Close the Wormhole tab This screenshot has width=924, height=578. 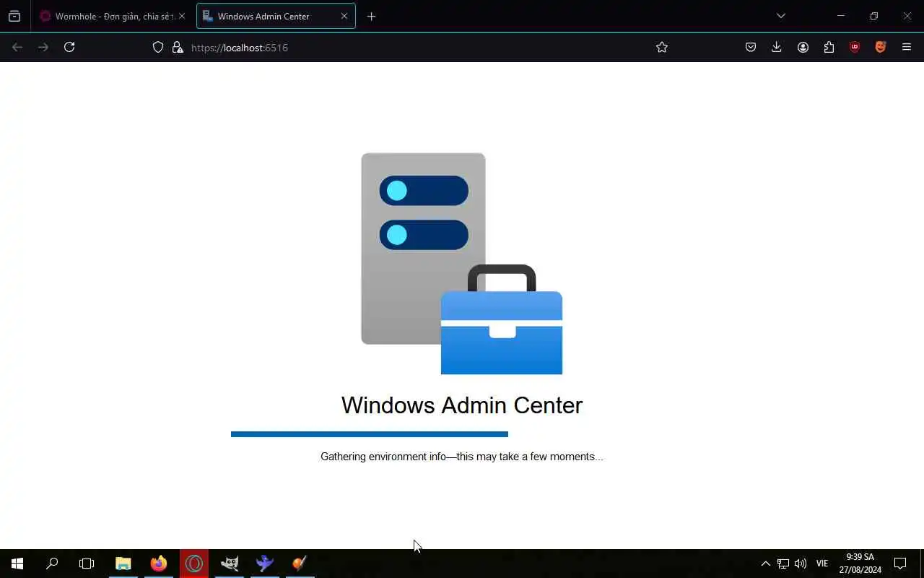(181, 16)
